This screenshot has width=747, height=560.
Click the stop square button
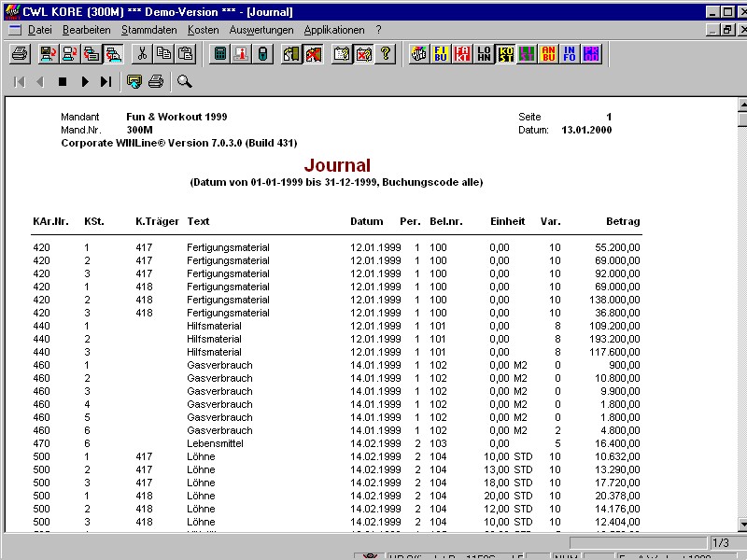63,82
